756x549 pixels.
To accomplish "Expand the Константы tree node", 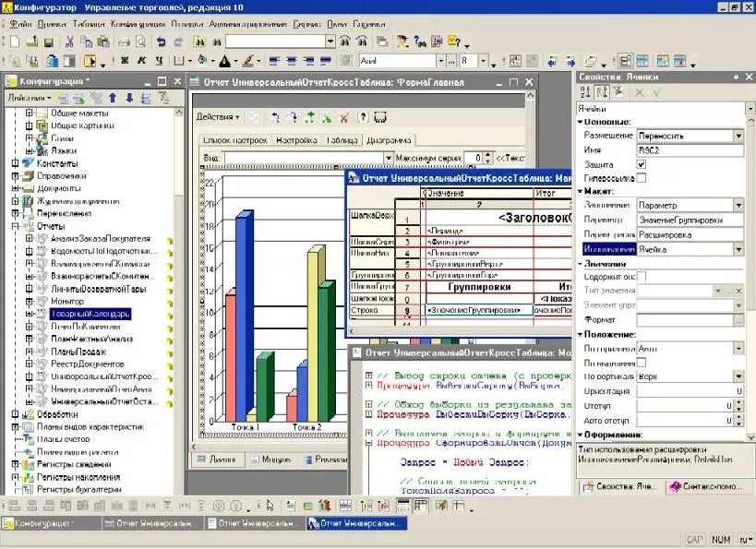I will pos(15,163).
